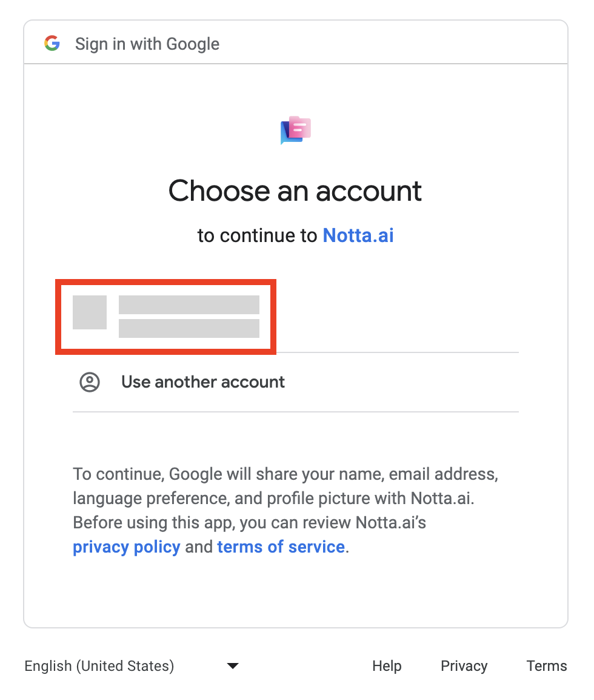594x700 pixels.
Task: Click the pink folder portion of the logo
Action: pos(301,126)
